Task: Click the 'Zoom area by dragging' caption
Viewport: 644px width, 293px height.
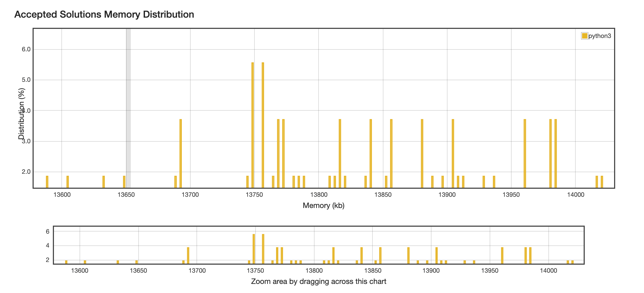Action: 319,282
